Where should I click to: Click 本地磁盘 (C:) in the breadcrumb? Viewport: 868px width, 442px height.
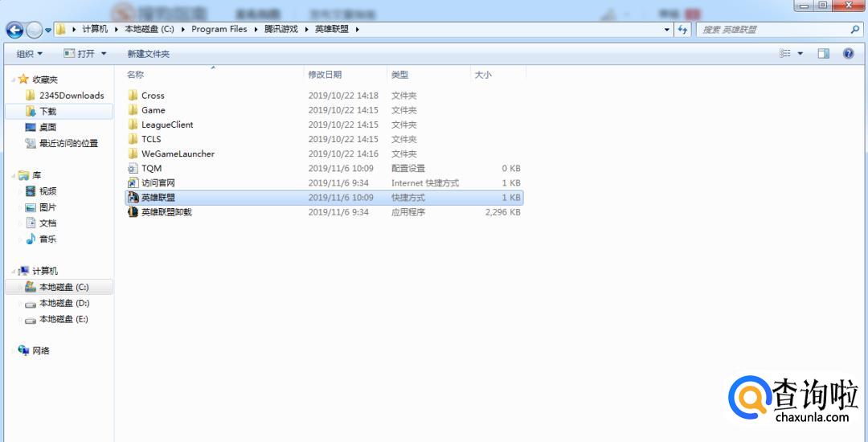pyautogui.click(x=149, y=29)
